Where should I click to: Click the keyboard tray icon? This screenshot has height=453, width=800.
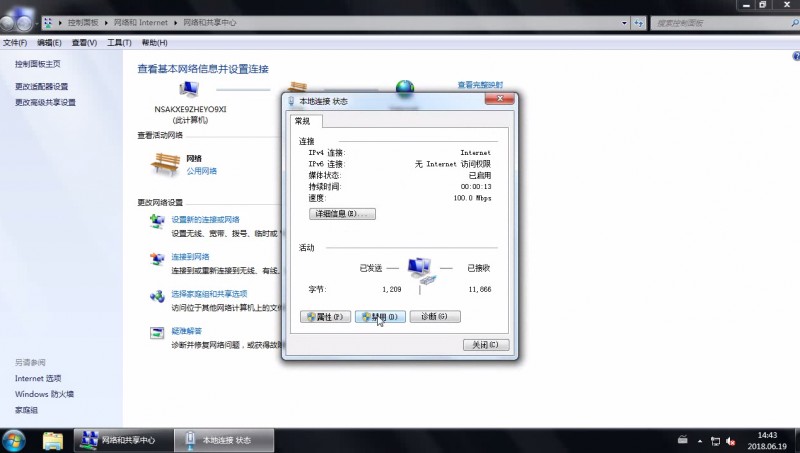682,440
